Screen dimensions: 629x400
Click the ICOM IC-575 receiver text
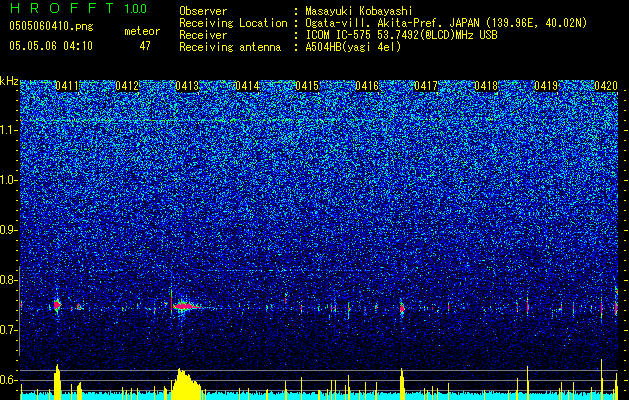[401, 35]
